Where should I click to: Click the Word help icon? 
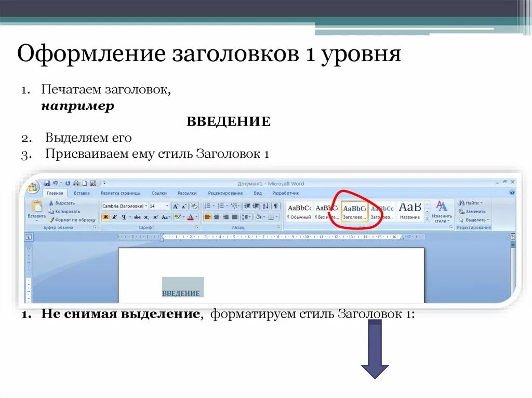512,193
